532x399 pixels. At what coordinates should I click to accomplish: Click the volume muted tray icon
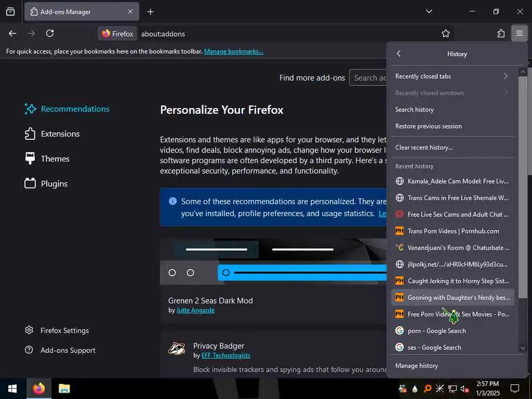coord(465,389)
